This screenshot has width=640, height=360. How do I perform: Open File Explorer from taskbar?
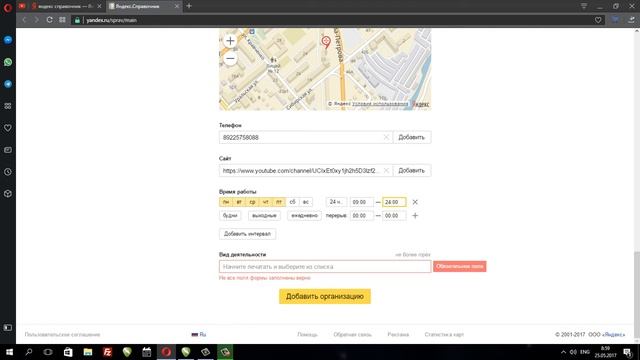point(88,352)
